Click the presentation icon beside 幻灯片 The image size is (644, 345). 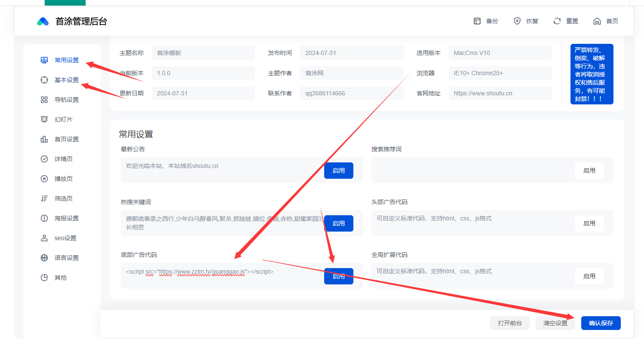point(44,119)
